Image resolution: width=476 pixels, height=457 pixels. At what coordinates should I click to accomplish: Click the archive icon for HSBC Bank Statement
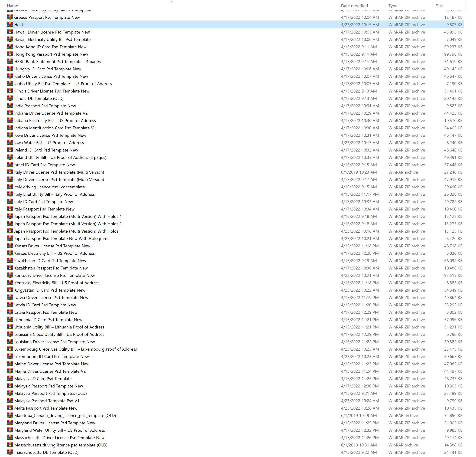click(10, 61)
